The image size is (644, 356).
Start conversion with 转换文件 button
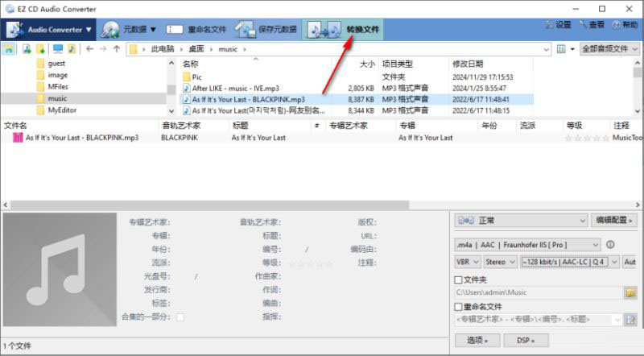tap(343, 30)
